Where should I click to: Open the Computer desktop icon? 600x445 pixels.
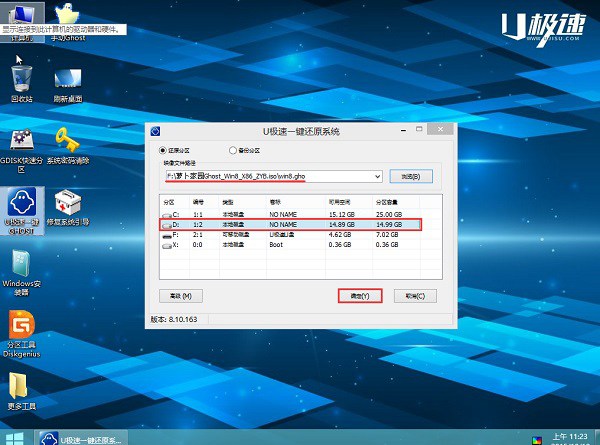[22, 21]
